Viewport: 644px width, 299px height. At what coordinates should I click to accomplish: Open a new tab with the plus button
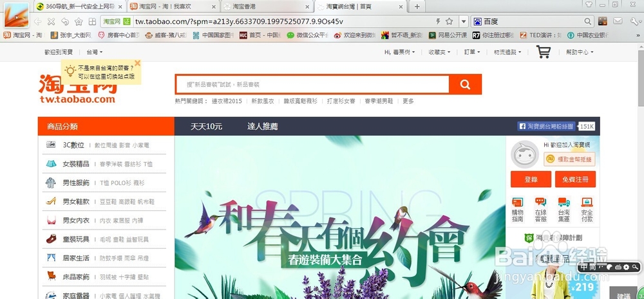417,6
